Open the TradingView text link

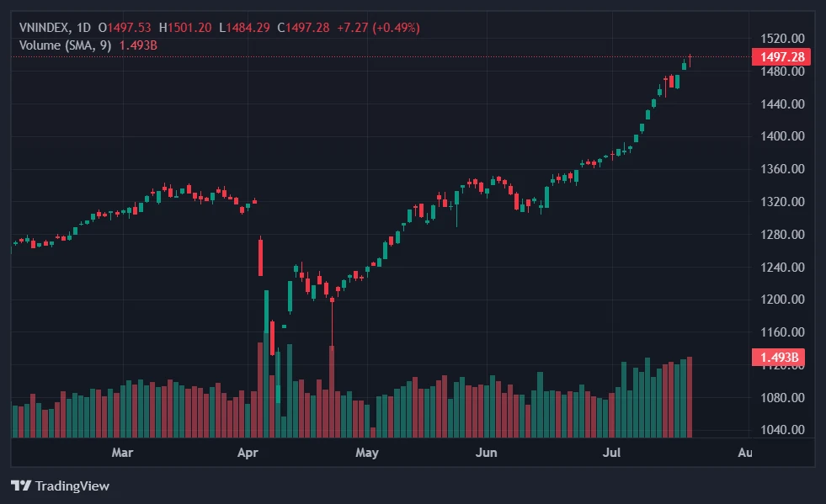pos(72,485)
